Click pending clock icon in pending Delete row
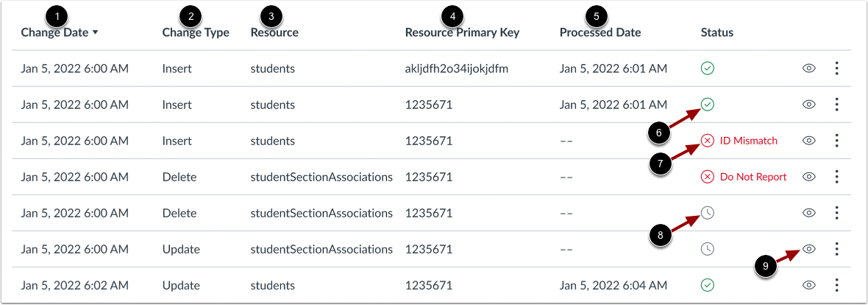Image resolution: width=868 pixels, height=305 pixels. (x=707, y=213)
